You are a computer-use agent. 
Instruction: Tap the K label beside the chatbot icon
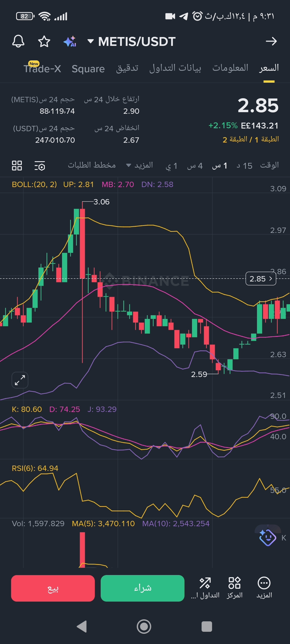(x=284, y=538)
